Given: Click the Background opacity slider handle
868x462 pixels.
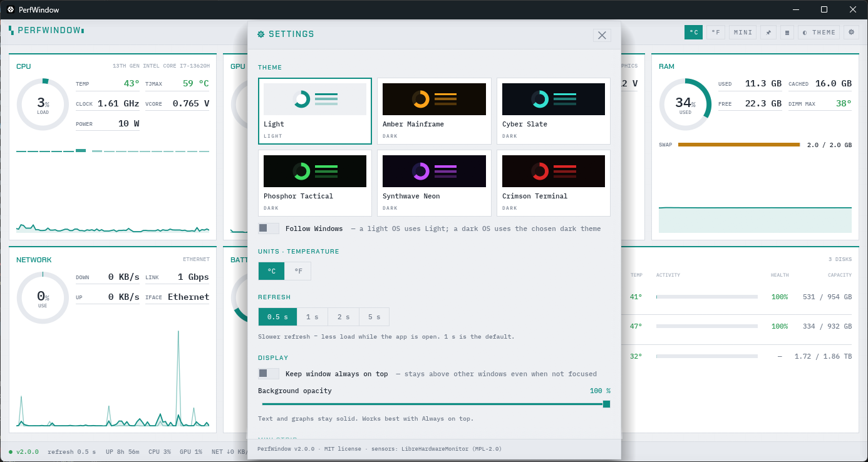Looking at the screenshot, I should [x=606, y=404].
